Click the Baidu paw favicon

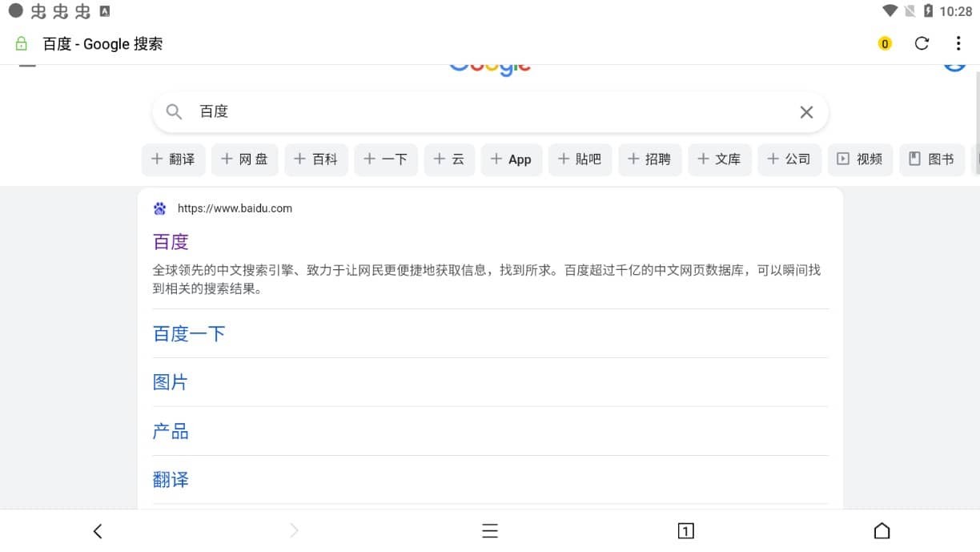(x=160, y=208)
